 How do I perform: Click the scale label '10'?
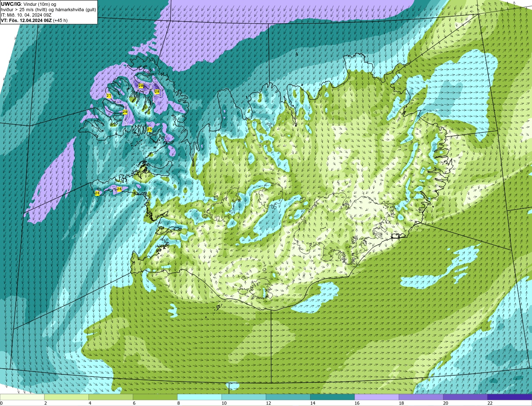pyautogui.click(x=224, y=403)
